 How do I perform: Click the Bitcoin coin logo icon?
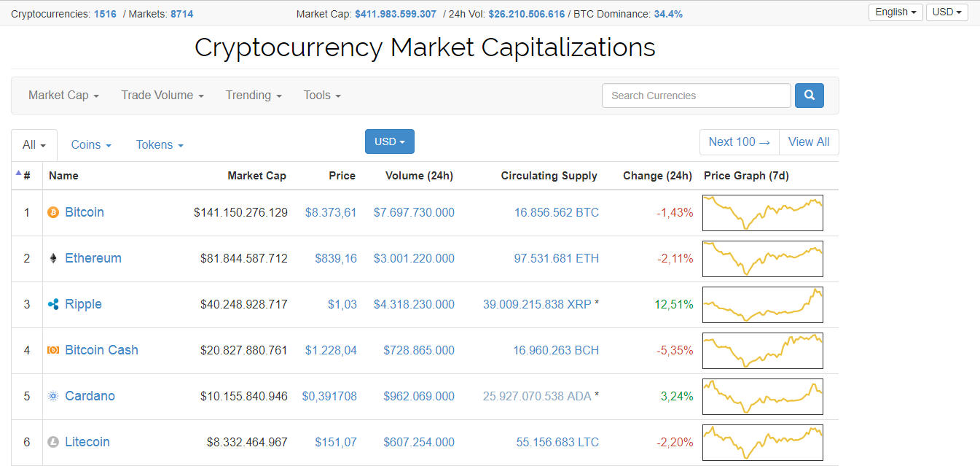coord(52,212)
